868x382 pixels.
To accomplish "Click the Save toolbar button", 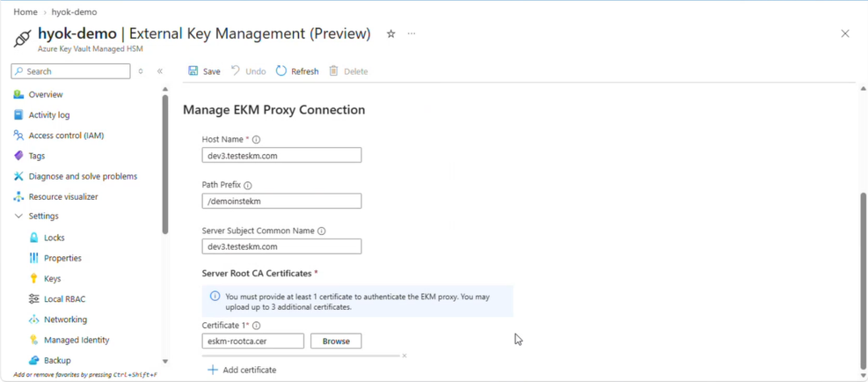I will click(x=204, y=71).
